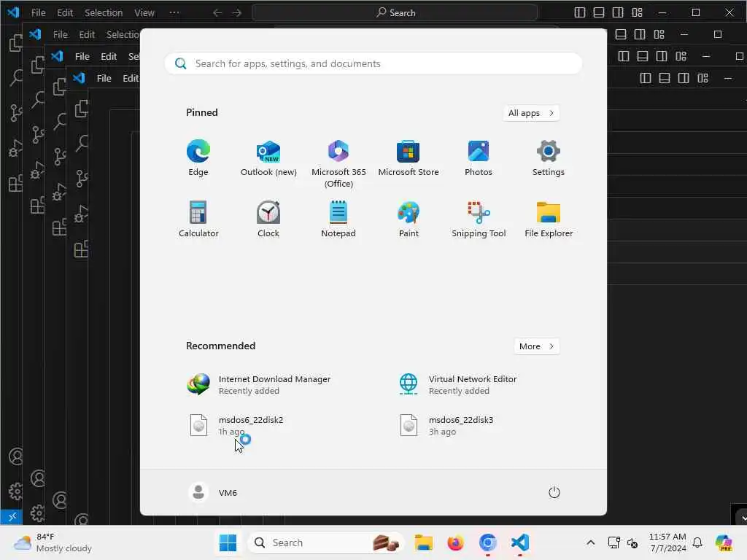Go back in VS Code navigation
747x560 pixels.
[217, 13]
